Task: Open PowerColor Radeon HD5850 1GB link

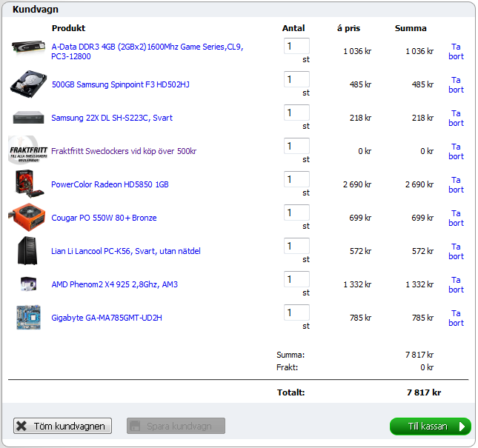Action: tap(110, 184)
